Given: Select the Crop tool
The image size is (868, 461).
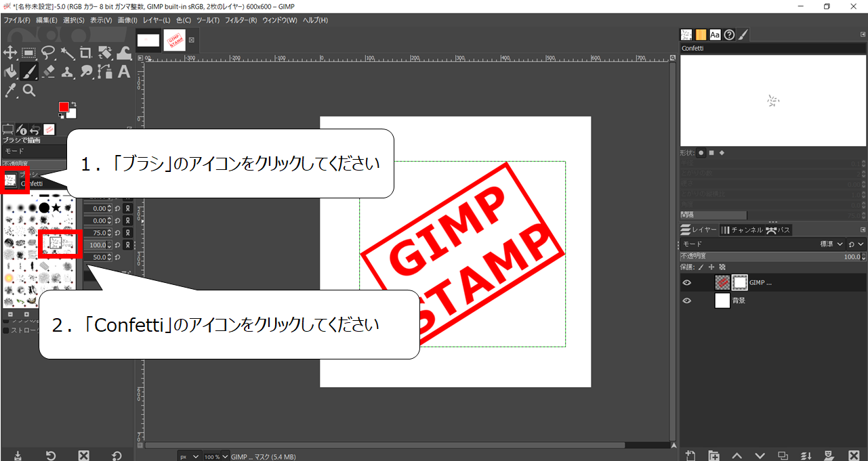Looking at the screenshot, I should point(86,53).
